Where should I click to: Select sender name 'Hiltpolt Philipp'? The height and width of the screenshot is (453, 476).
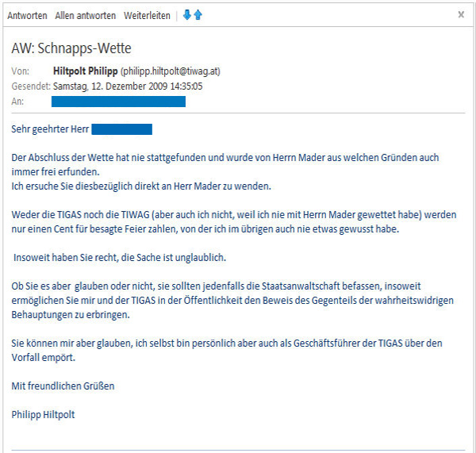tap(86, 71)
